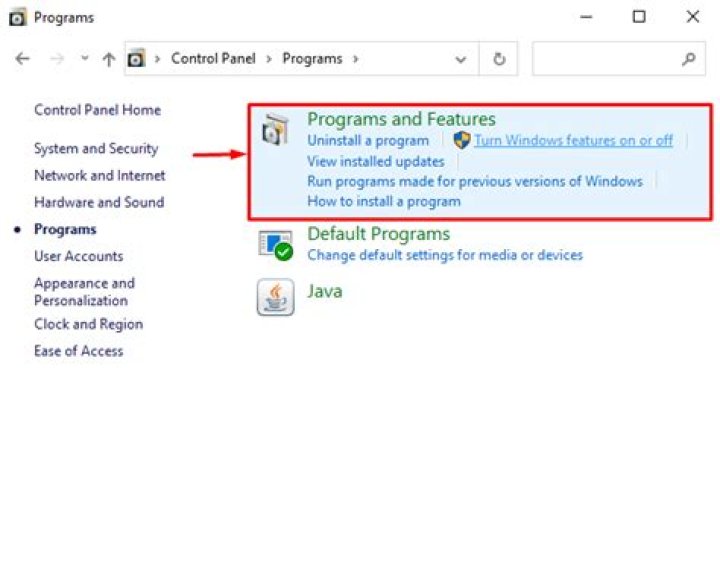Image resolution: width=720 pixels, height=577 pixels.
Task: Expand the chevron after Control Panel breadcrumb
Action: 269,59
